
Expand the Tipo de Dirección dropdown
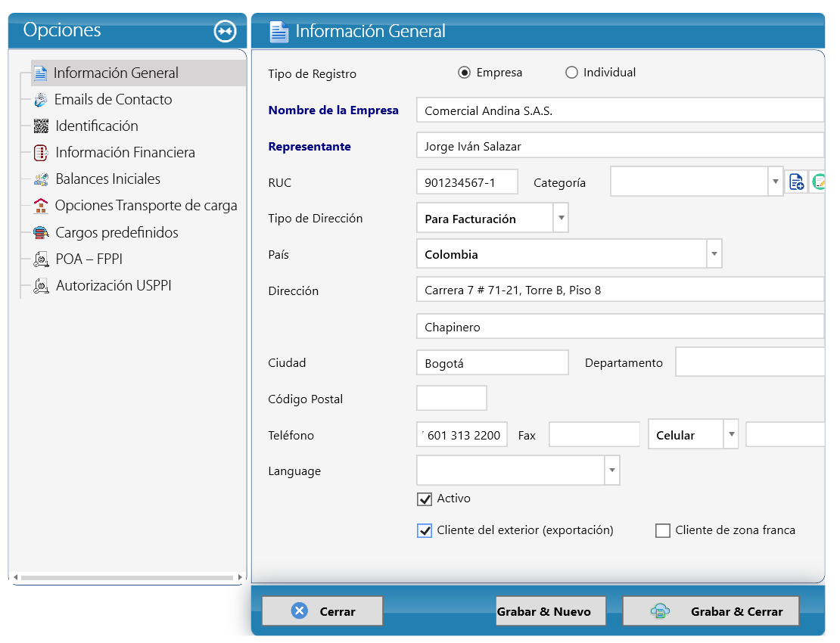[561, 218]
